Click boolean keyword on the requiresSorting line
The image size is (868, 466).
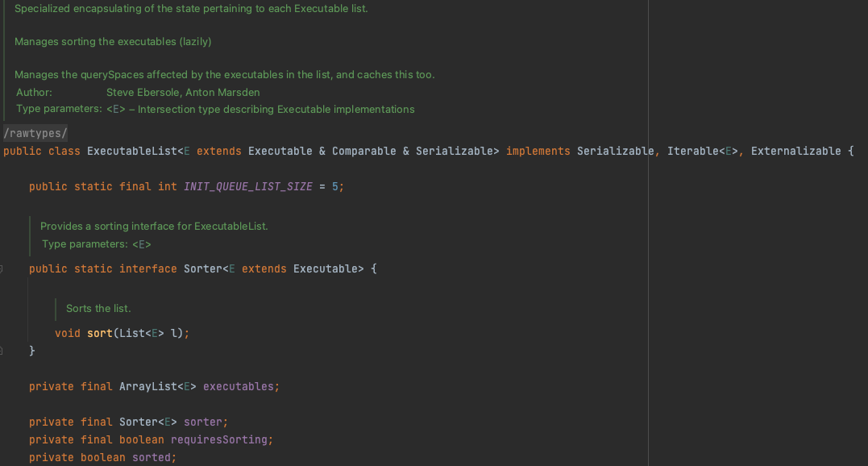[x=141, y=439]
